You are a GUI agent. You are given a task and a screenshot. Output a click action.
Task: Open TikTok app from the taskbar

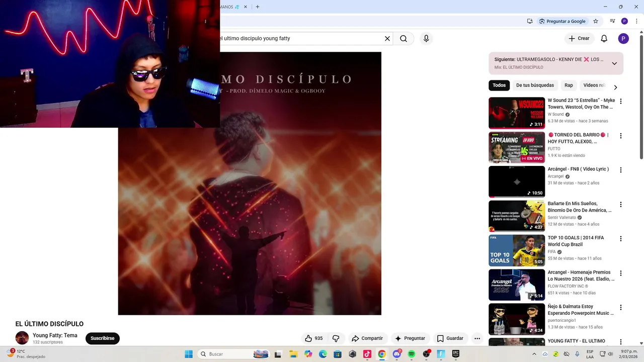(367, 354)
